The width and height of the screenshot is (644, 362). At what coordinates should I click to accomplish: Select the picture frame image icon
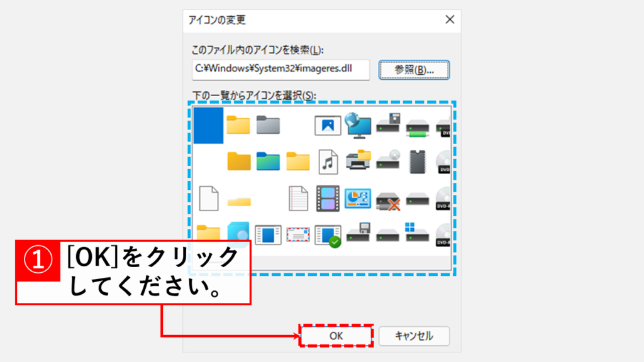point(328,126)
